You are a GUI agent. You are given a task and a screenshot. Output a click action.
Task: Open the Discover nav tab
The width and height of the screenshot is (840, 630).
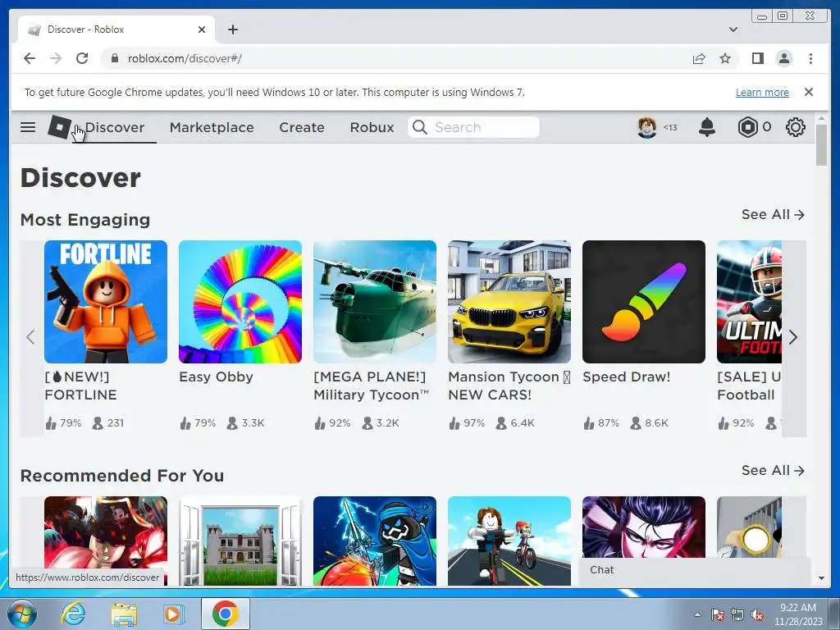(115, 127)
